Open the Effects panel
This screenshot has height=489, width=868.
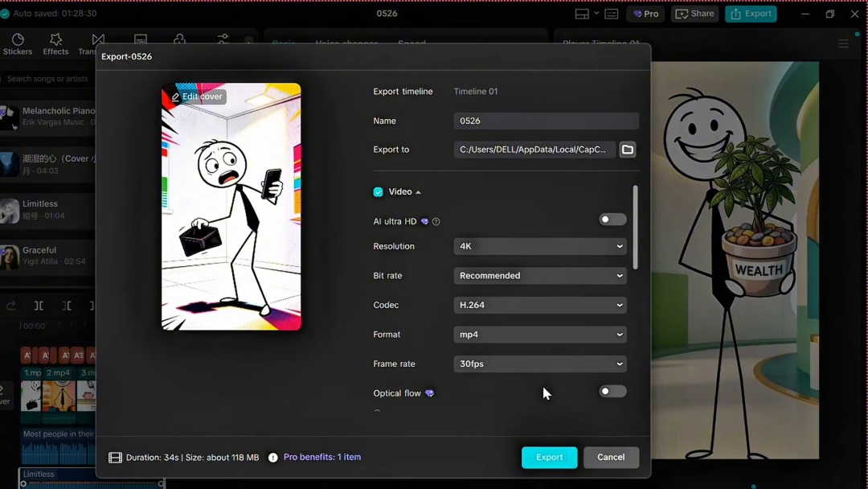(x=56, y=43)
